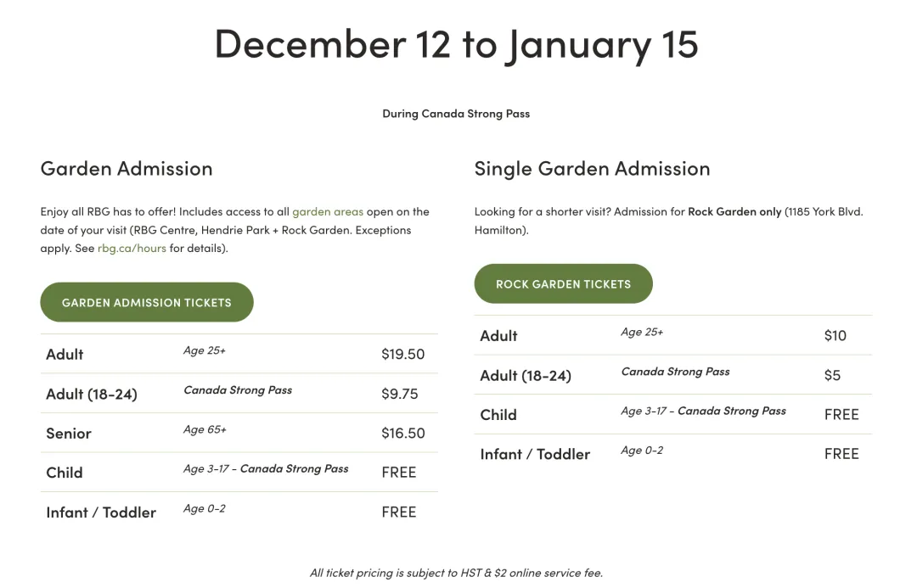Open the garden areas link
The width and height of the screenshot is (917, 588).
[x=328, y=211]
